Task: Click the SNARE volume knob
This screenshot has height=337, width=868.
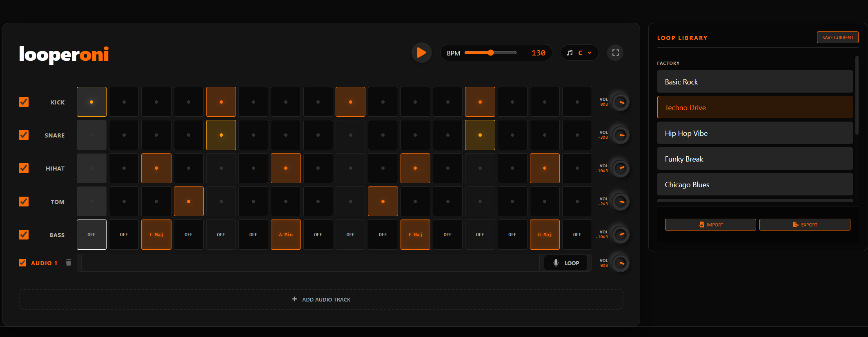Action: pyautogui.click(x=620, y=135)
